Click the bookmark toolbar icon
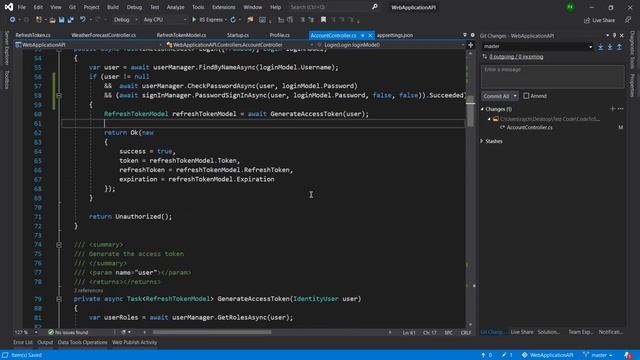This screenshot has height=360, width=640. point(323,20)
